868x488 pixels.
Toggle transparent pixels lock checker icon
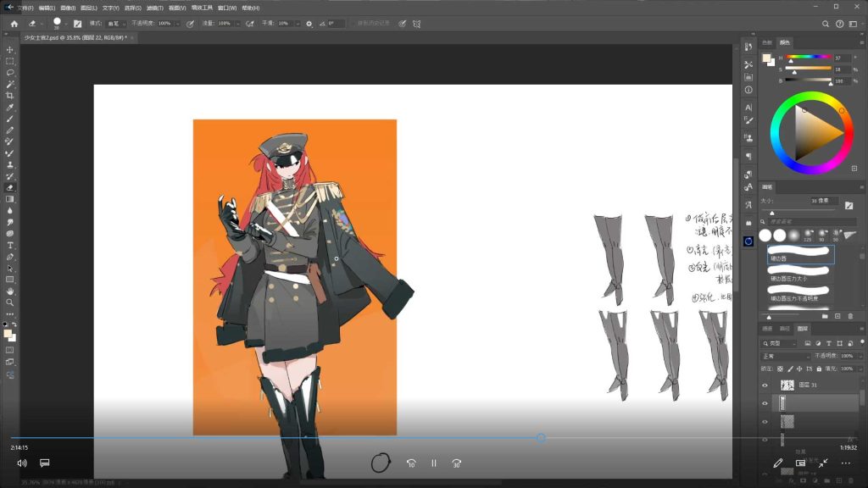780,369
